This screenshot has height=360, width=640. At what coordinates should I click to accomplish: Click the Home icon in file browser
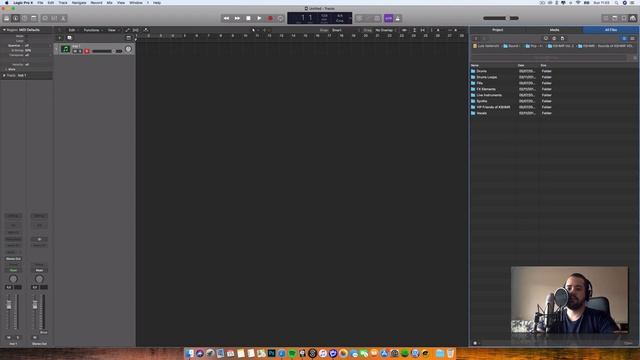pos(554,38)
